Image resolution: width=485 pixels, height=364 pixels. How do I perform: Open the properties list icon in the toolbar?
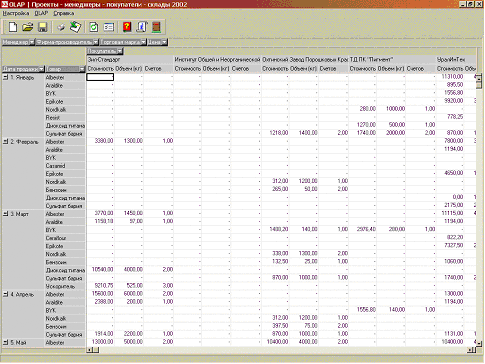tap(109, 27)
